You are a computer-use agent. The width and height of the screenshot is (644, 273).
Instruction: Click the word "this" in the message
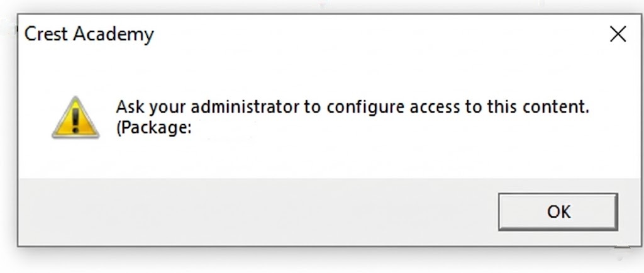click(x=501, y=107)
